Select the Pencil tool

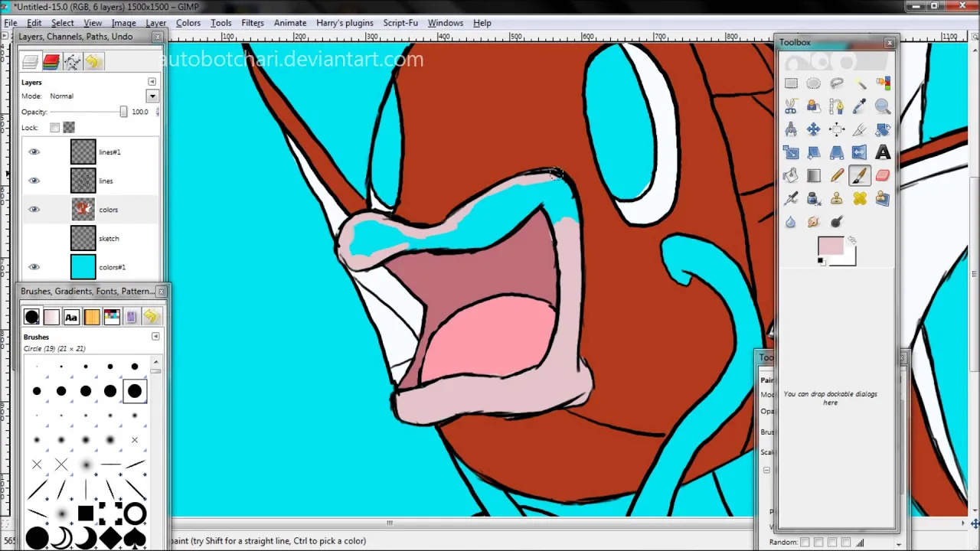[837, 176]
